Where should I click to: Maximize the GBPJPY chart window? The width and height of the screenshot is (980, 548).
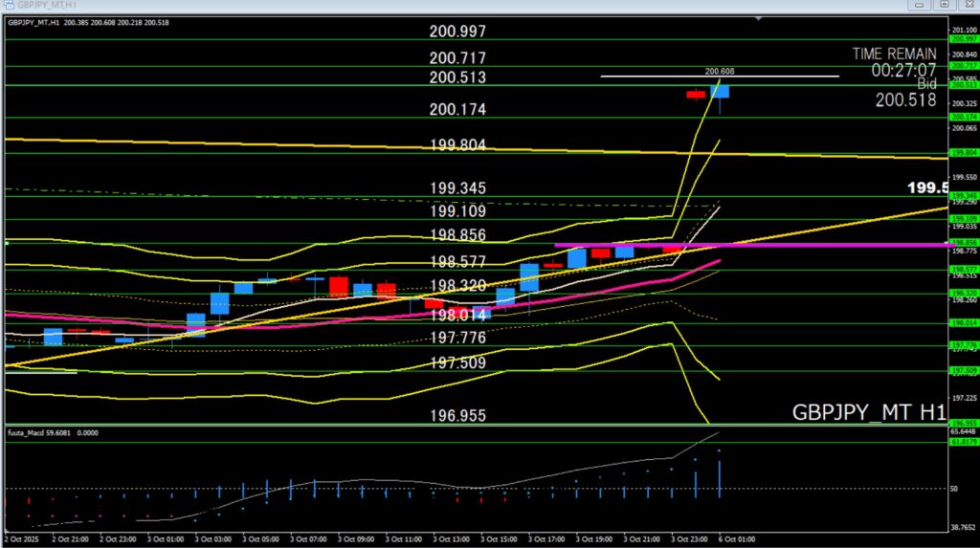tap(946, 5)
